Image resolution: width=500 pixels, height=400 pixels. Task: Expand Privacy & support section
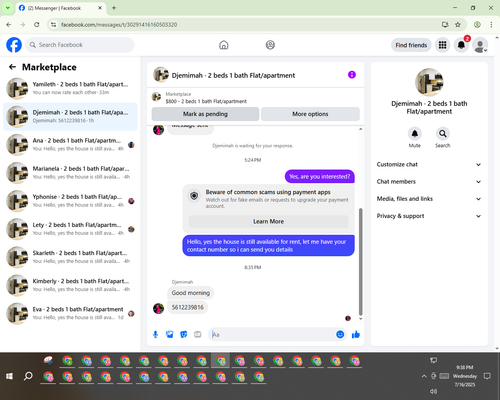(x=429, y=216)
